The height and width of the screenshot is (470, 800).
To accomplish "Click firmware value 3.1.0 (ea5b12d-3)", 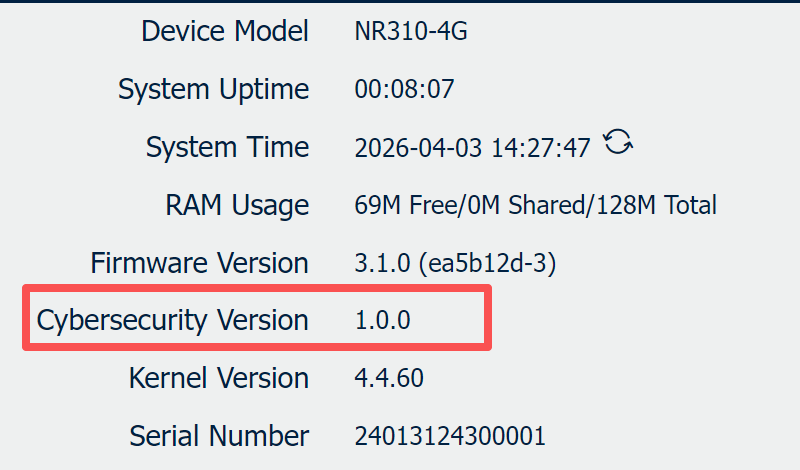I will [x=455, y=263].
